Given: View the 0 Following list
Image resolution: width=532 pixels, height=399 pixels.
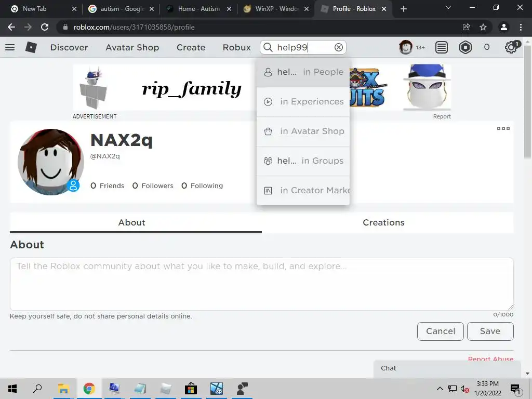Looking at the screenshot, I should pos(202,185).
